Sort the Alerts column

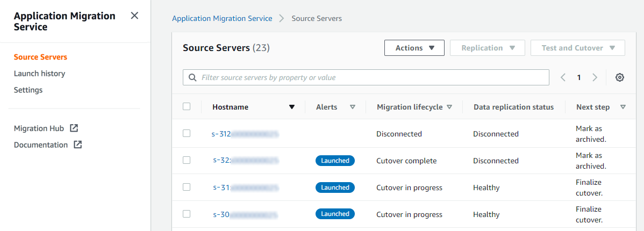point(353,107)
